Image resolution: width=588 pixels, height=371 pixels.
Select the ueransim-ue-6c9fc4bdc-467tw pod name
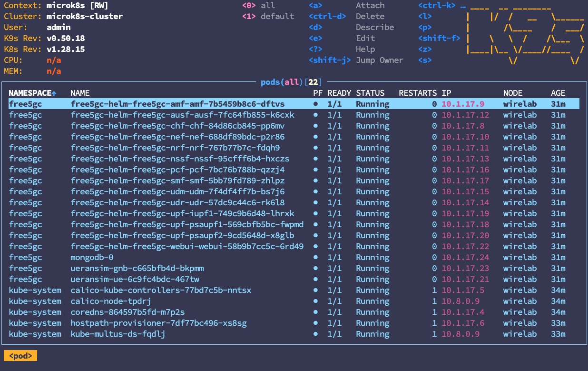(x=135, y=279)
